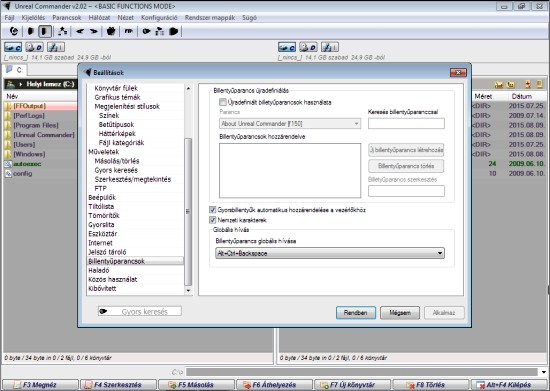The width and height of the screenshot is (550, 391).
Task: Click the Keresés billentyűparanccsal input field
Action: (x=406, y=123)
